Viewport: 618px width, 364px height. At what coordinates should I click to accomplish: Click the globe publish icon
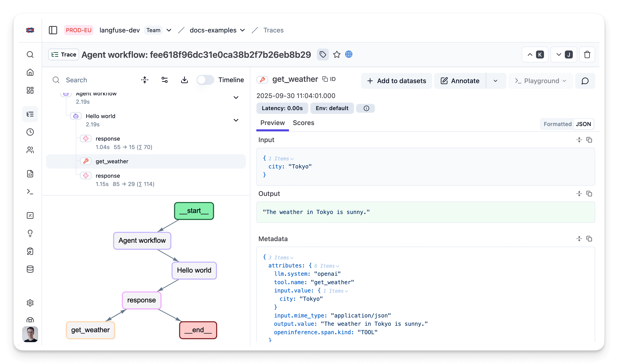(x=349, y=54)
